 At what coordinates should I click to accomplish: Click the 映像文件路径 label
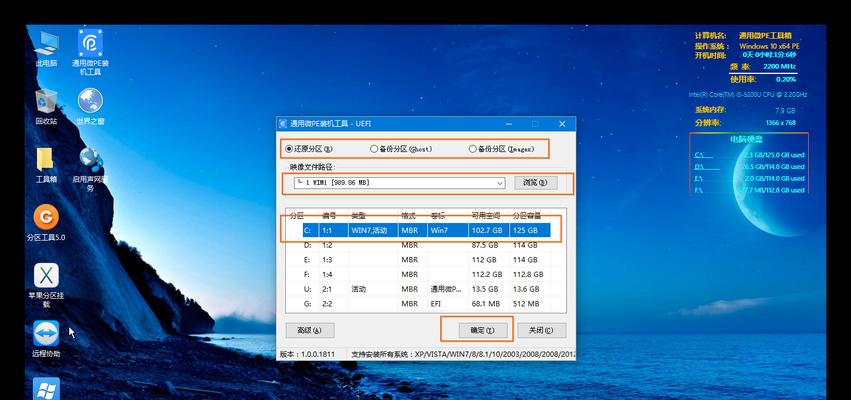click(312, 168)
